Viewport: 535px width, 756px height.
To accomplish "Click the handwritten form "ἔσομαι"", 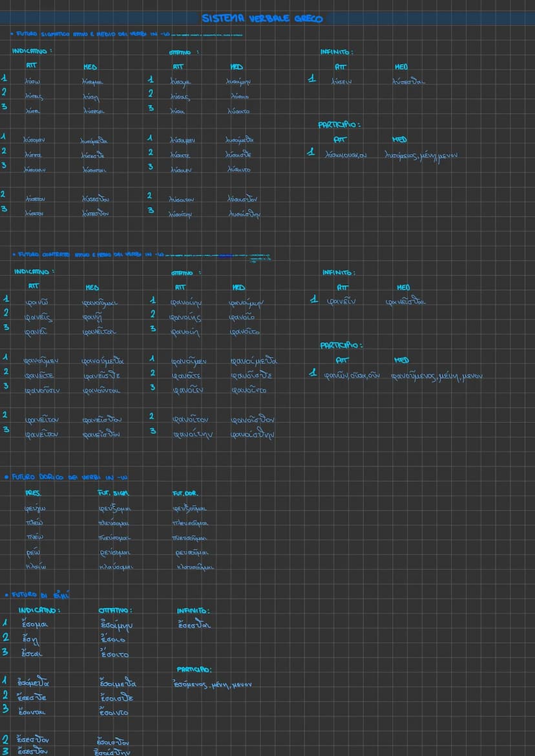I will pyautogui.click(x=35, y=624).
